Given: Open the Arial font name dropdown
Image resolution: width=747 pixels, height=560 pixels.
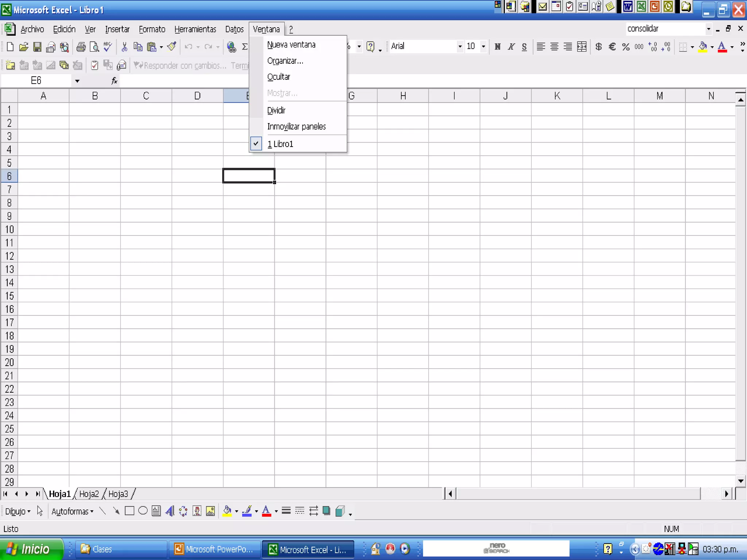Looking at the screenshot, I should (460, 46).
